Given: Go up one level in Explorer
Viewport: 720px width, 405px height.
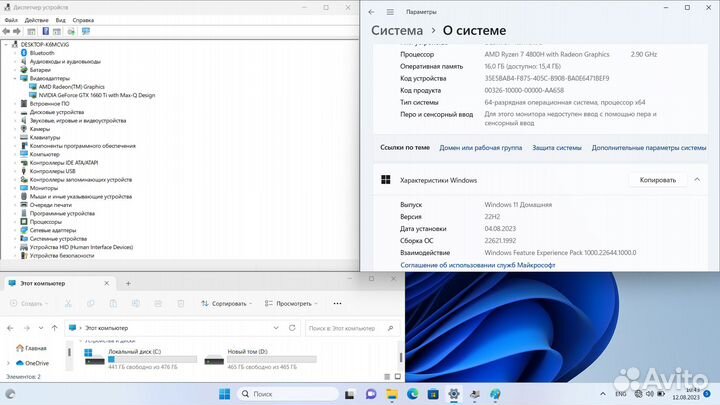Looking at the screenshot, I should [55, 328].
